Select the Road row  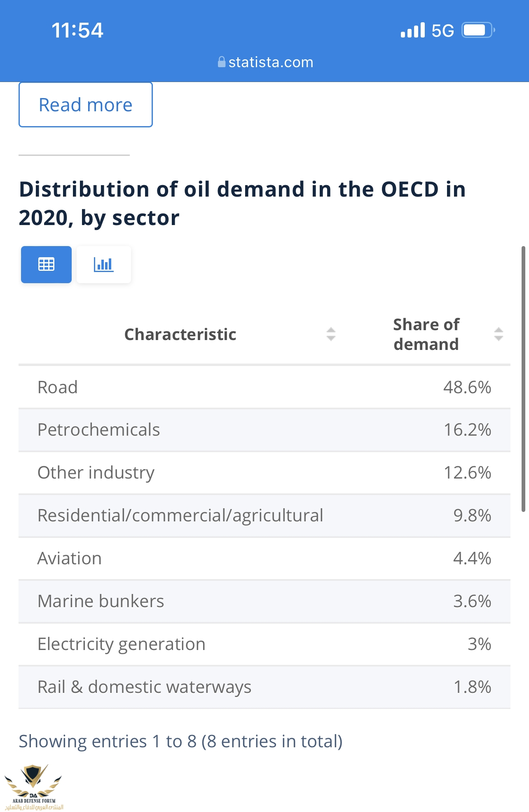tap(264, 387)
